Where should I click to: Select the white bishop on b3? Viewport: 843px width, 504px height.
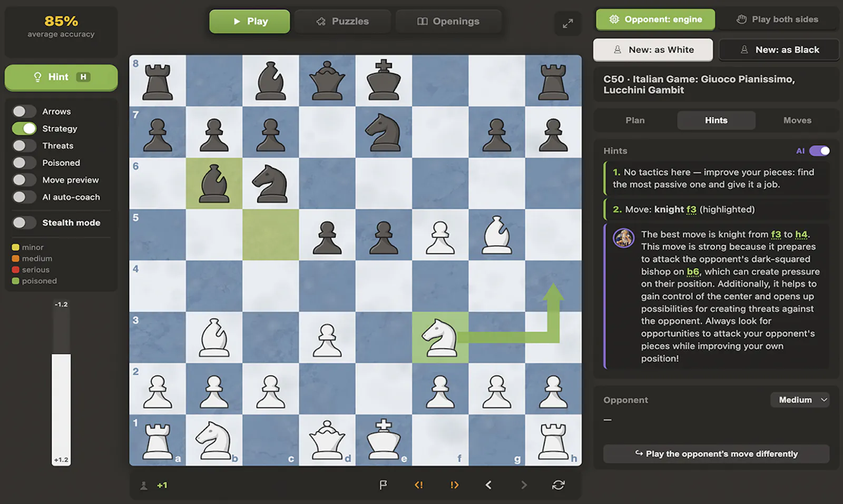click(214, 337)
